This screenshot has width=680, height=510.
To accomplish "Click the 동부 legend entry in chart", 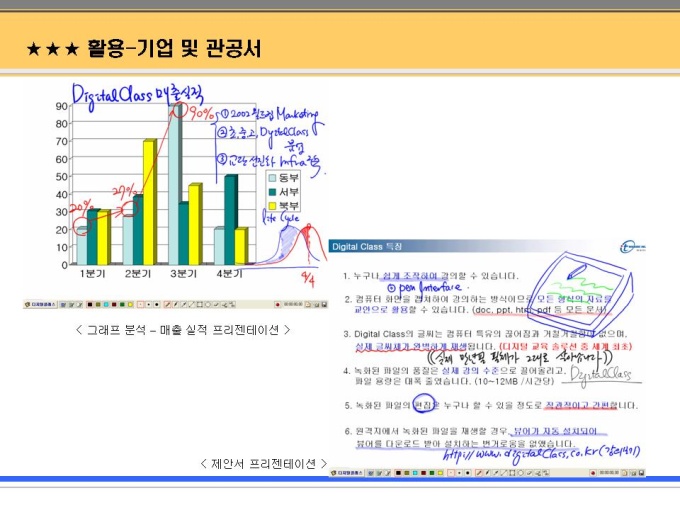I will pos(284,178).
